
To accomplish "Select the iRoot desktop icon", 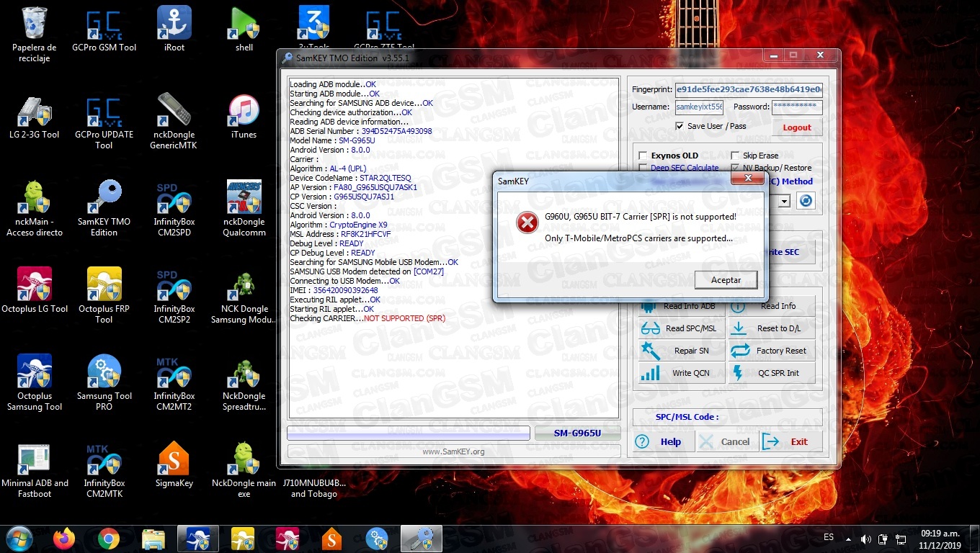I will tap(174, 30).
